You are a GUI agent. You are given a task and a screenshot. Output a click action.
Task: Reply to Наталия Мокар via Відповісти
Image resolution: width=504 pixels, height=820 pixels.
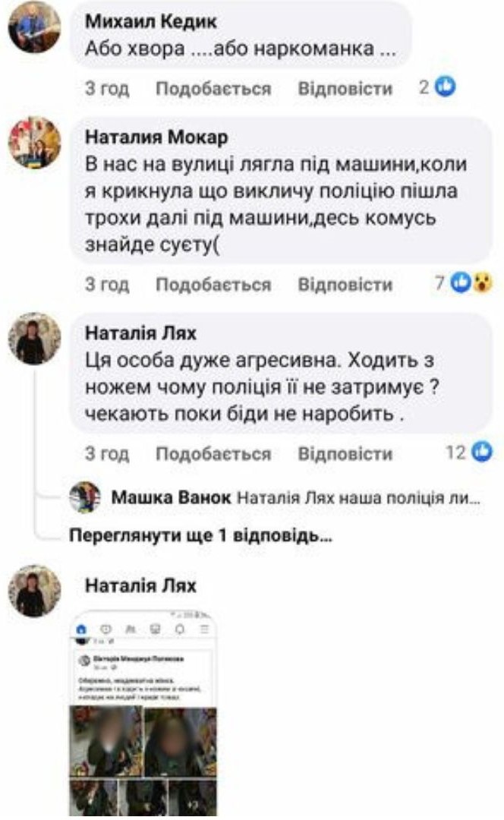[345, 285]
